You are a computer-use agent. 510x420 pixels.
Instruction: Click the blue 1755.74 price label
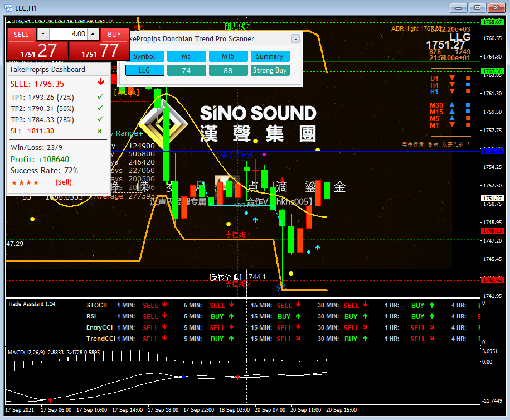click(x=492, y=151)
